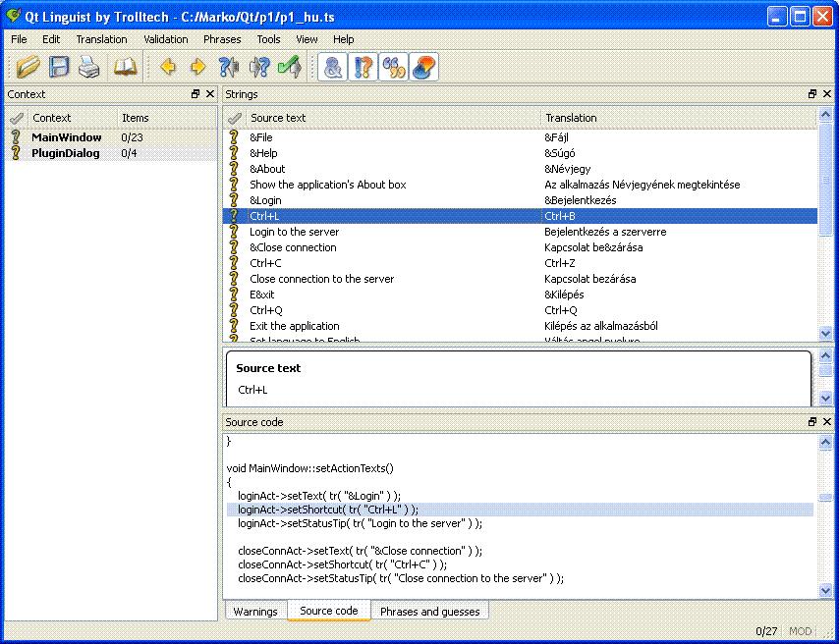This screenshot has width=839, height=644.
Task: Open a translation file with folder icon
Action: tap(28, 67)
